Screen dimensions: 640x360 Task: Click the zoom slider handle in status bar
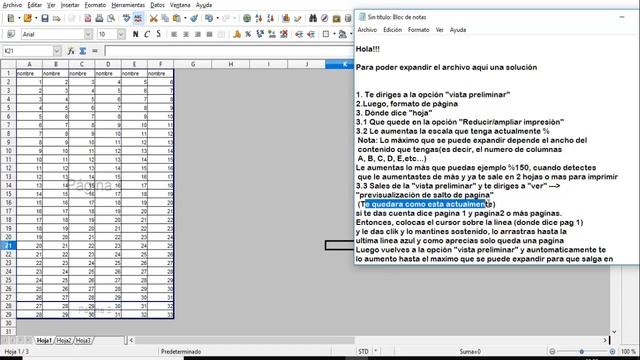(x=582, y=351)
